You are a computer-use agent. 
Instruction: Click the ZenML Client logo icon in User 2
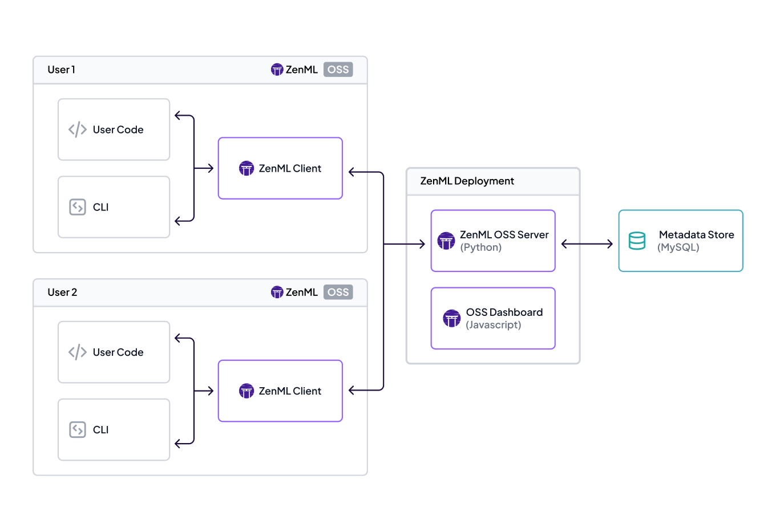click(246, 391)
